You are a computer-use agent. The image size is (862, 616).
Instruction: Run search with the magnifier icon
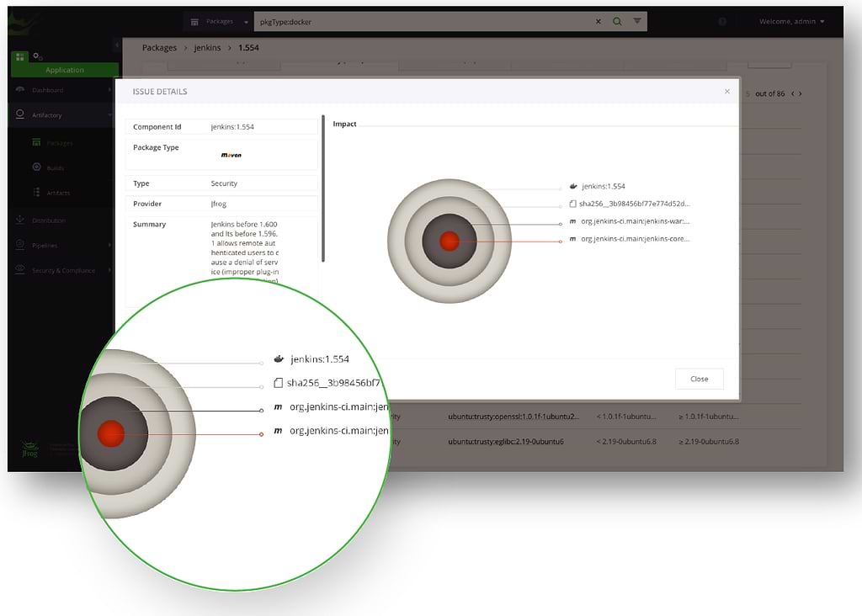[x=617, y=21]
